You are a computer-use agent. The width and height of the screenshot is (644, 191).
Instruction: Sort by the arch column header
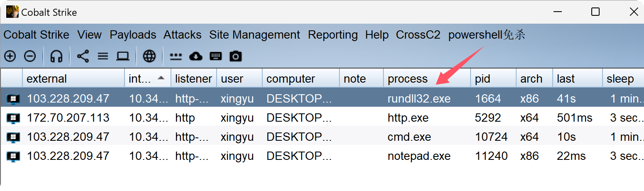[534, 78]
